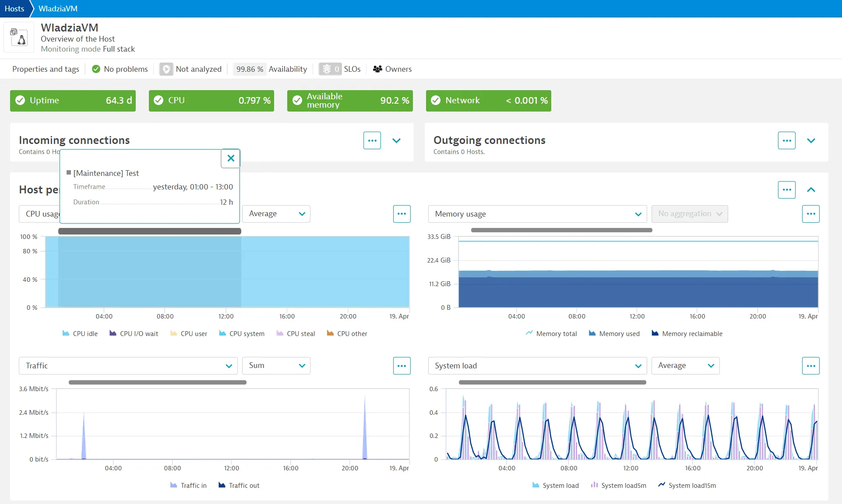Click maintenance bar above System load chart
The width and height of the screenshot is (842, 504).
(553, 382)
